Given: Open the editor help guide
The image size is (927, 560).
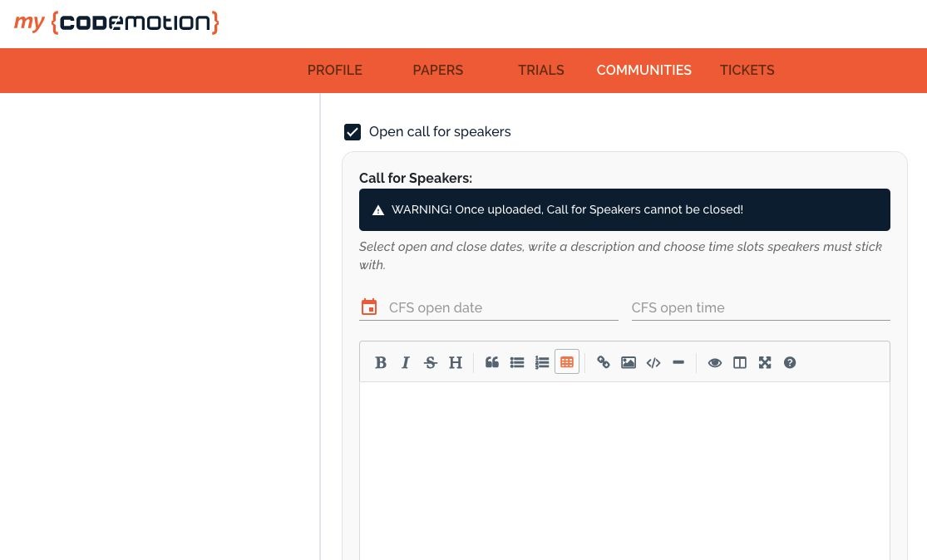Looking at the screenshot, I should tap(790, 362).
